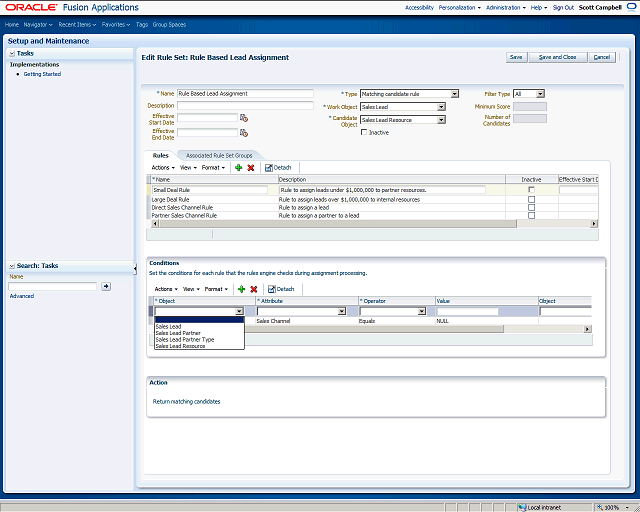Click the Sign Out link
Image resolution: width=640 pixels, height=512 pixels.
point(563,7)
